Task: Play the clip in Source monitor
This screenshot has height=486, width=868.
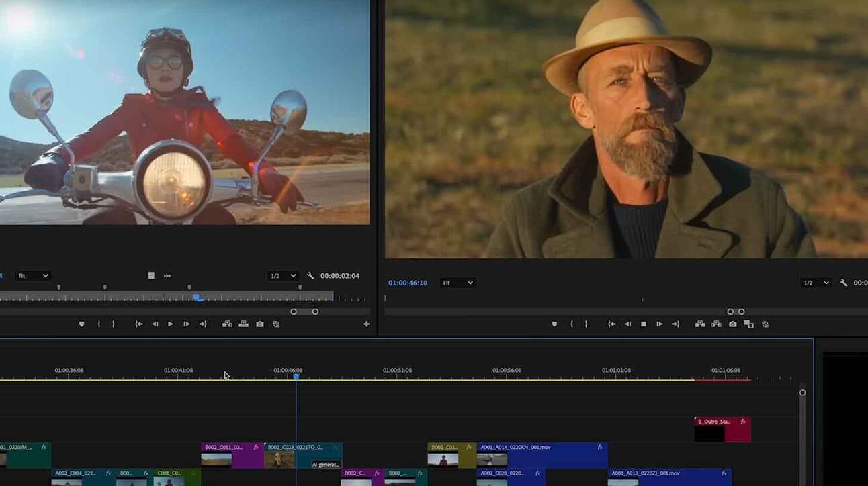Action: tap(171, 324)
